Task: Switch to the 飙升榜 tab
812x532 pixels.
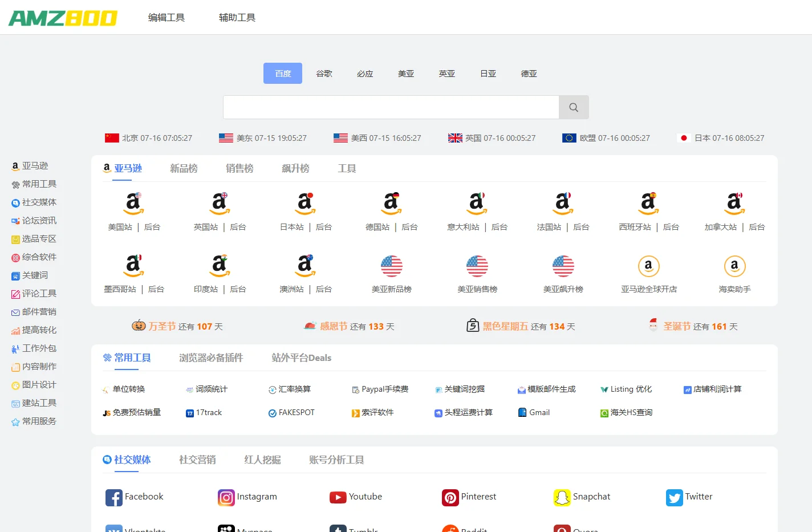Action: pyautogui.click(x=295, y=169)
